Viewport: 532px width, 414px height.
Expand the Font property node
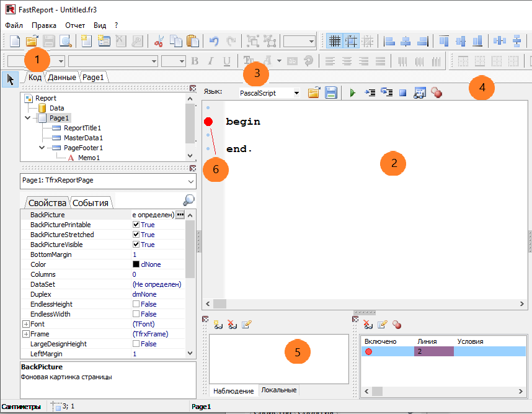(x=26, y=324)
